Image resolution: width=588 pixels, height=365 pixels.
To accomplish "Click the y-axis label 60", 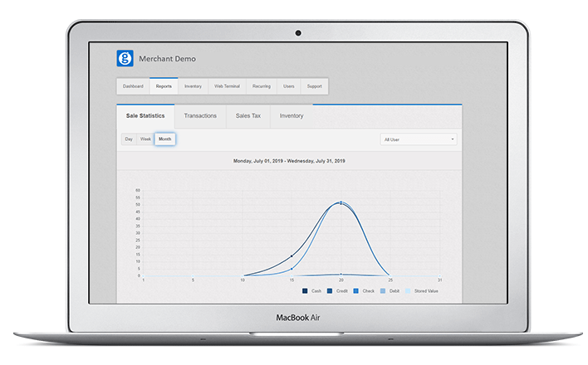I will [x=138, y=190].
